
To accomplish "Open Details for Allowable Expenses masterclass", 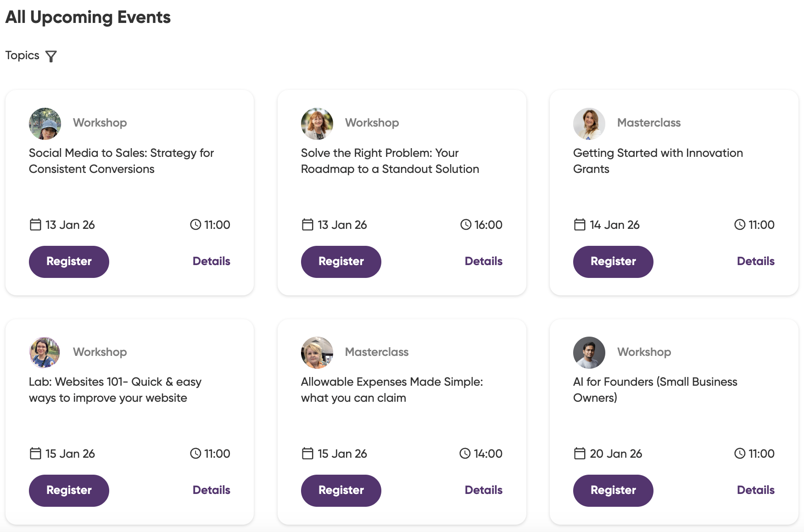I will click(x=483, y=490).
